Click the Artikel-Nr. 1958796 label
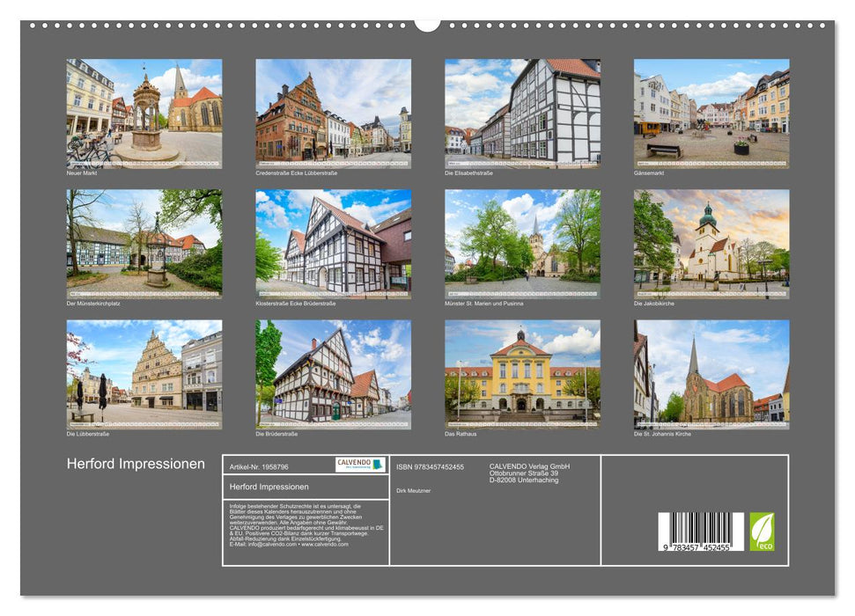Viewport: 855px width, 616px height. 259,466
